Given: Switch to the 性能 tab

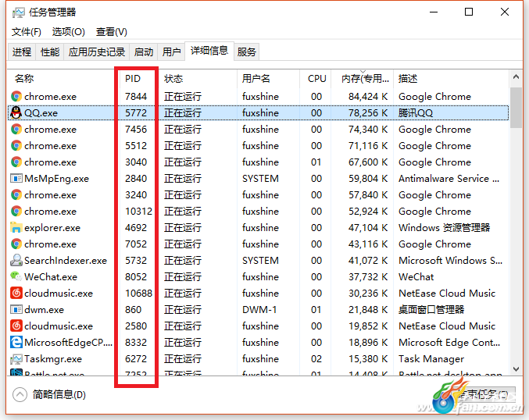Looking at the screenshot, I should click(x=50, y=52).
